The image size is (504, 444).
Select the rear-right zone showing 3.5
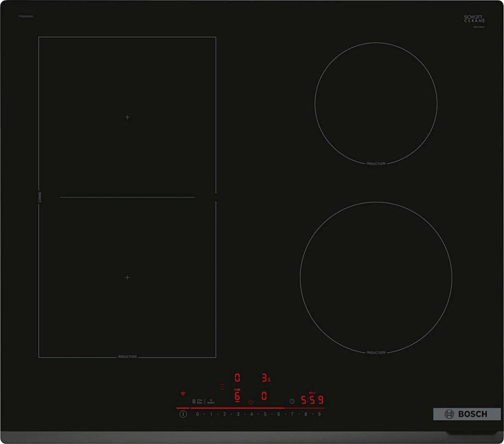click(266, 378)
